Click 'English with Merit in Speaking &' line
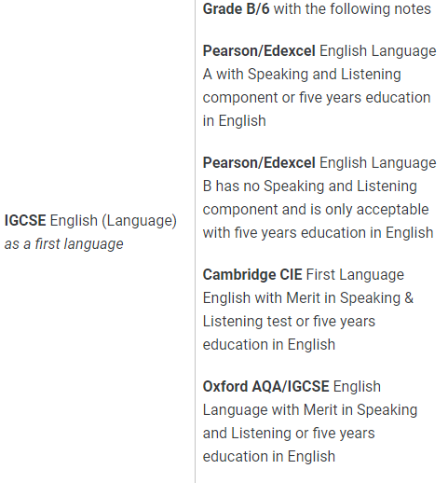 (308, 298)
